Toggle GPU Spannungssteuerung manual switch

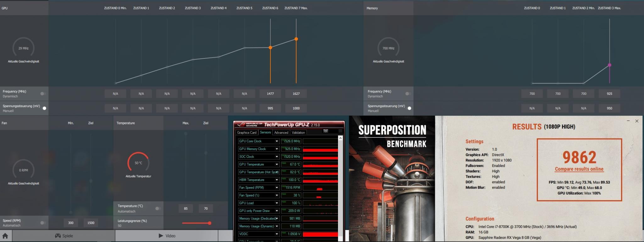coord(44,108)
